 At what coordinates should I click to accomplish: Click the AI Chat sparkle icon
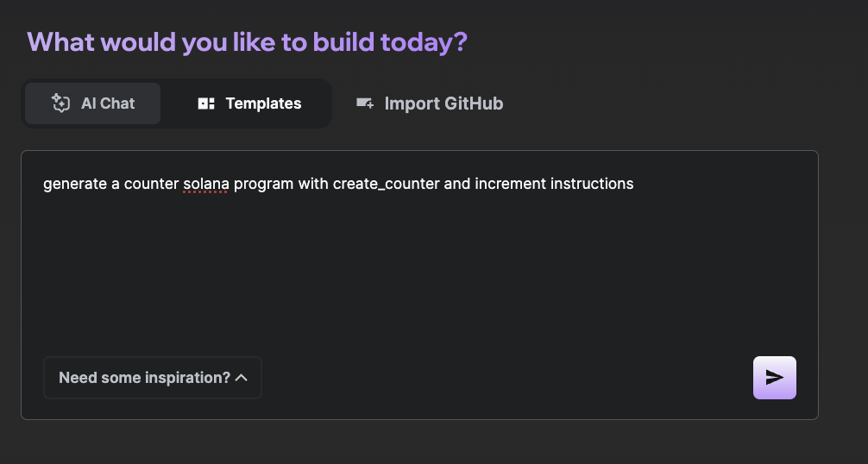coord(60,103)
